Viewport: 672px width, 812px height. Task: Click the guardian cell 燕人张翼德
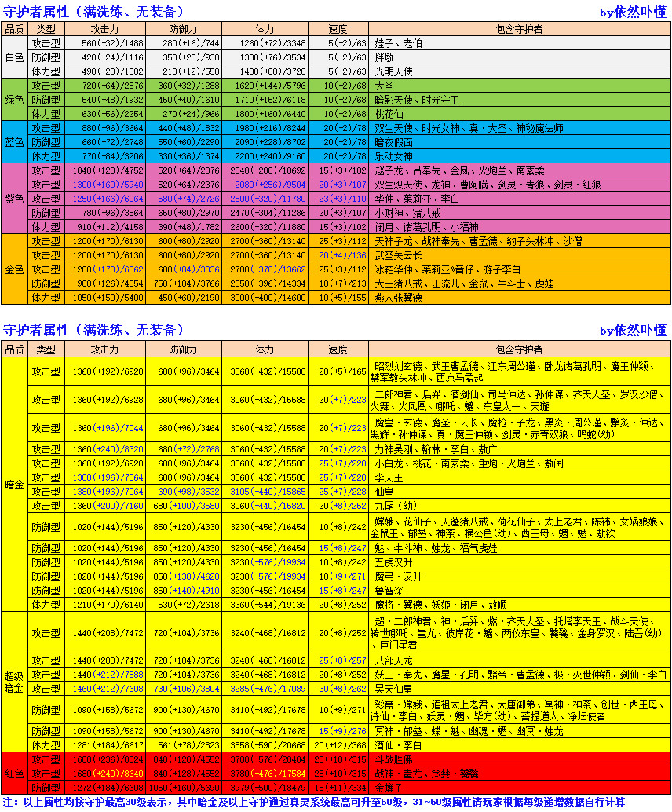click(519, 298)
